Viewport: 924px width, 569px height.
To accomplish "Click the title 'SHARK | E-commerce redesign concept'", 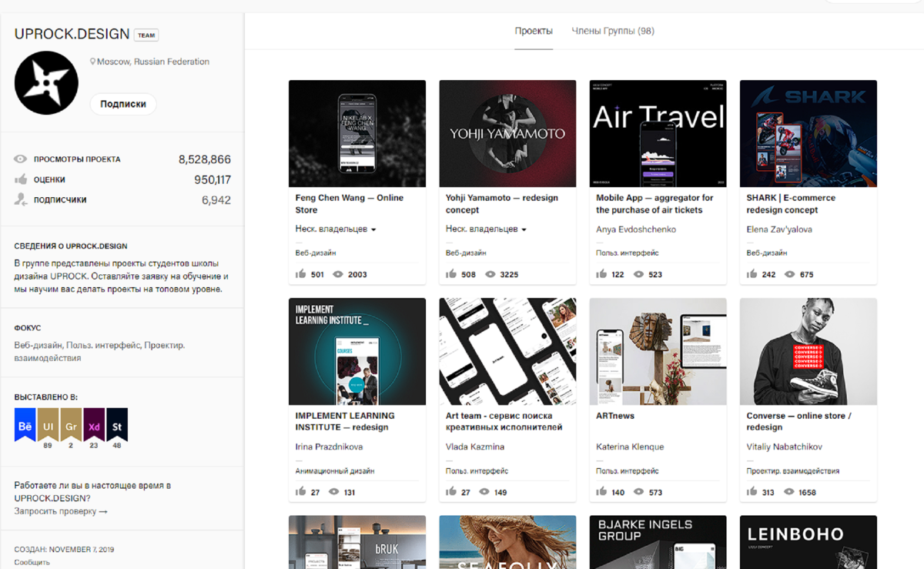I will pos(791,204).
